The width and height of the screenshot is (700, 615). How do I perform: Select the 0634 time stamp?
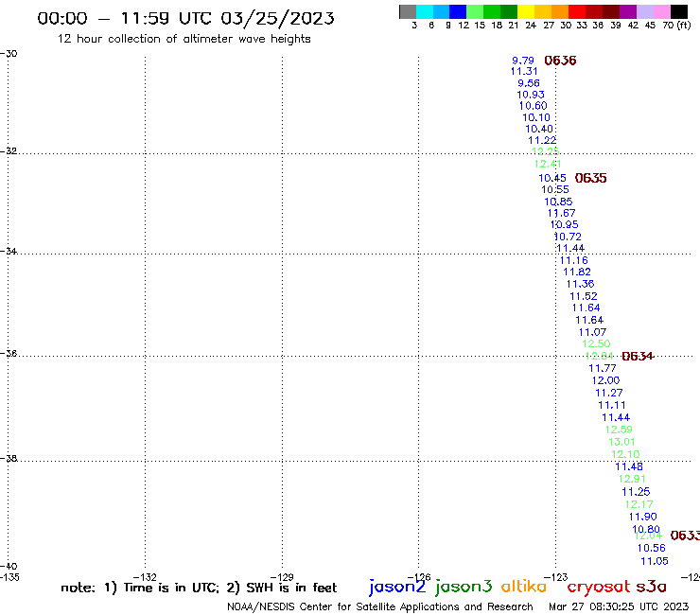coord(638,356)
